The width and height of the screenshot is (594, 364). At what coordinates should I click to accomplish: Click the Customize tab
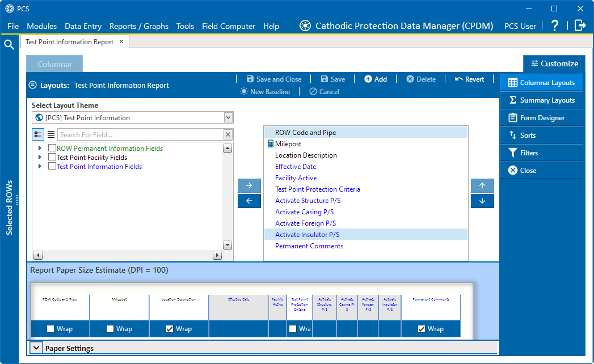pos(554,64)
